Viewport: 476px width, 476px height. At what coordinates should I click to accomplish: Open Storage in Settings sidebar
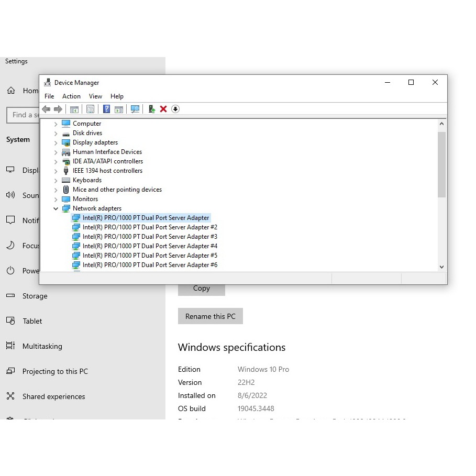tap(35, 296)
